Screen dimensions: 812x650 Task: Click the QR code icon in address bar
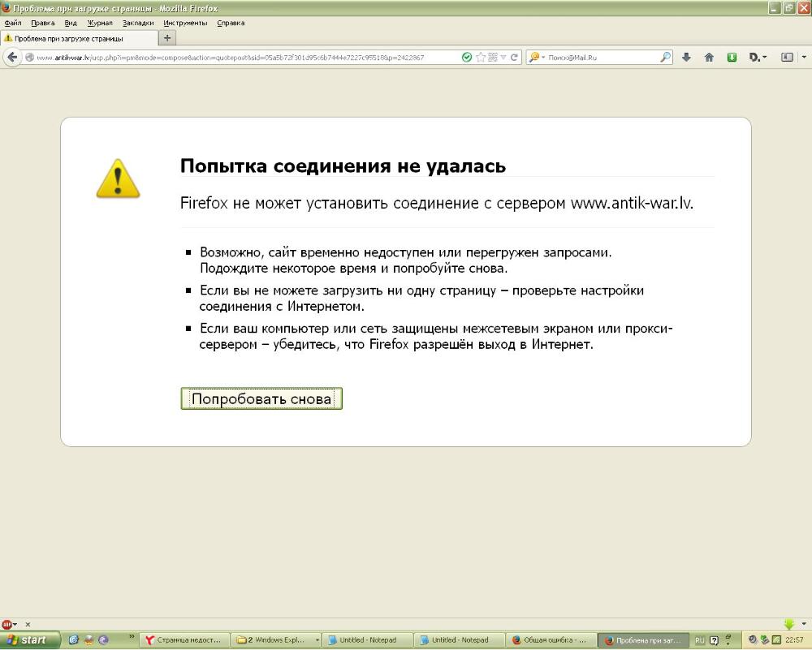pos(493,58)
